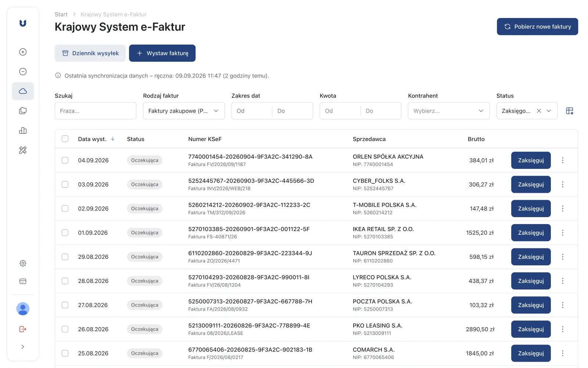Open the Rodzaj faktur dropdown
The width and height of the screenshot is (588, 368).
point(184,111)
